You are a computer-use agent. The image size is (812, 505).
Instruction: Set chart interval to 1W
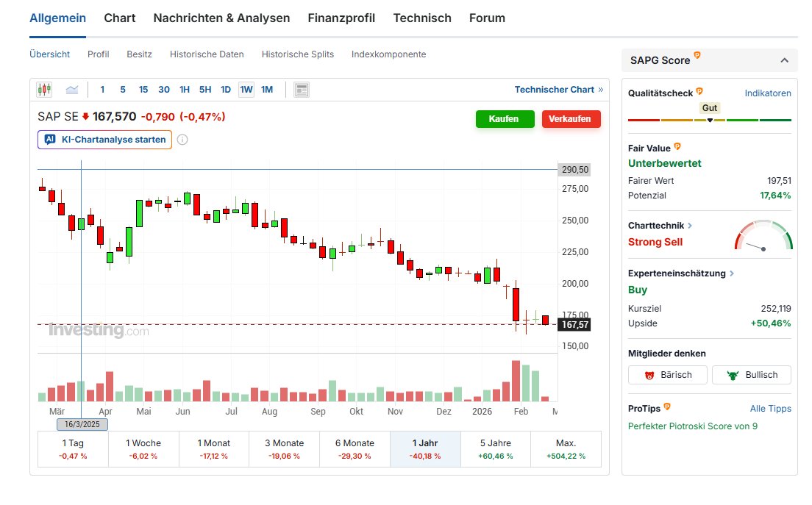coord(246,90)
